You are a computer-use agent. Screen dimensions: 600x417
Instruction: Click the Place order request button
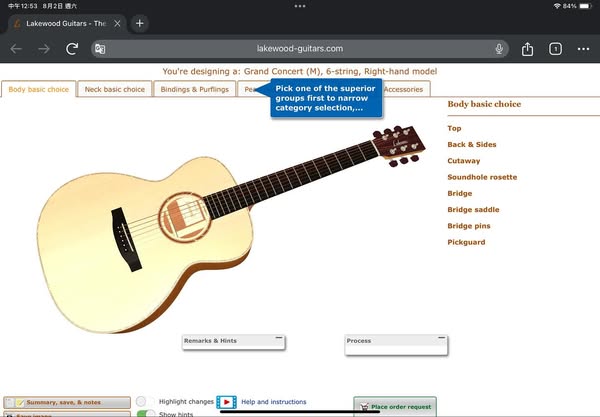pos(395,406)
